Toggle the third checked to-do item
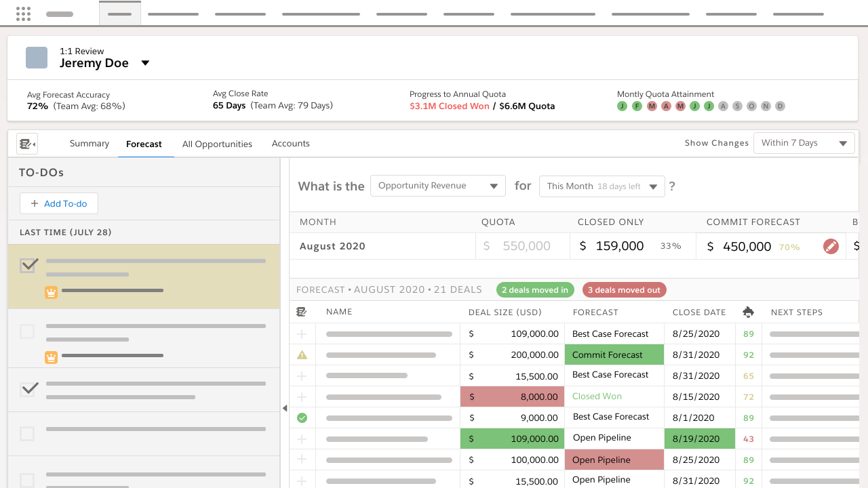The height and width of the screenshot is (488, 868). pyautogui.click(x=28, y=389)
